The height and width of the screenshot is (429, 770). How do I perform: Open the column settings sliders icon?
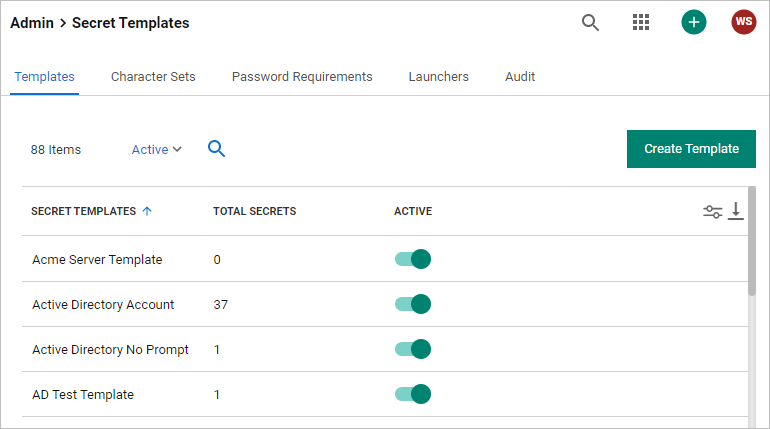click(x=712, y=211)
